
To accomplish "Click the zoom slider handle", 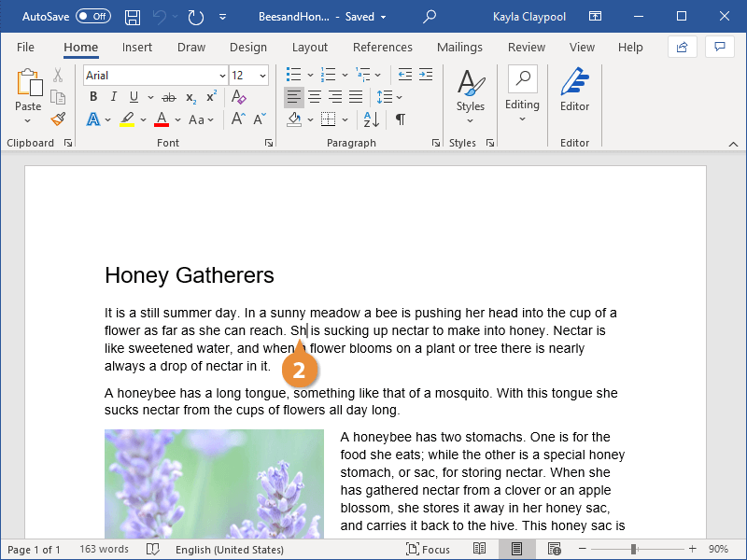I will (x=633, y=550).
